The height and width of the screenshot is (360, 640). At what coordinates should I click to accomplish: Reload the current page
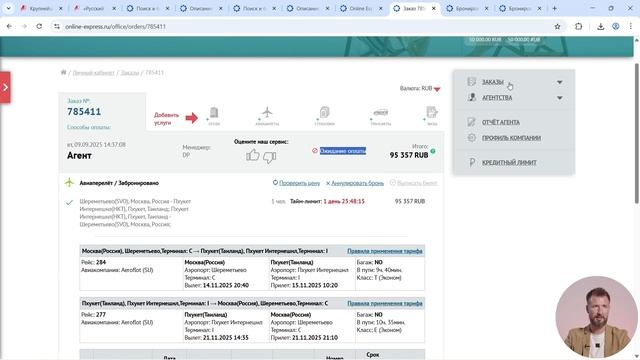click(39, 26)
